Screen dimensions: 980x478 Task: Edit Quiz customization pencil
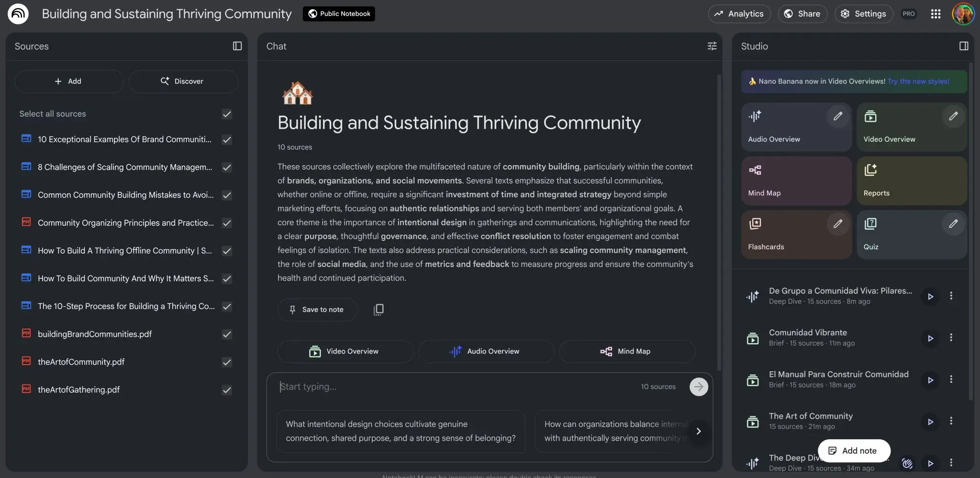tap(953, 223)
